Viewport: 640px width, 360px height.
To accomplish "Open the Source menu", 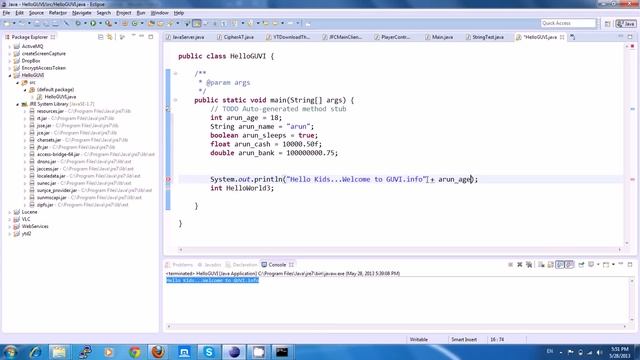I will pos(36,13).
